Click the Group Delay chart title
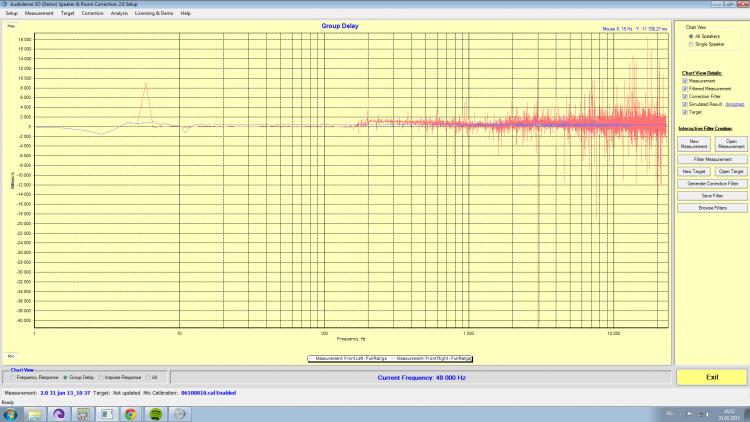The image size is (750, 422). tap(340, 26)
